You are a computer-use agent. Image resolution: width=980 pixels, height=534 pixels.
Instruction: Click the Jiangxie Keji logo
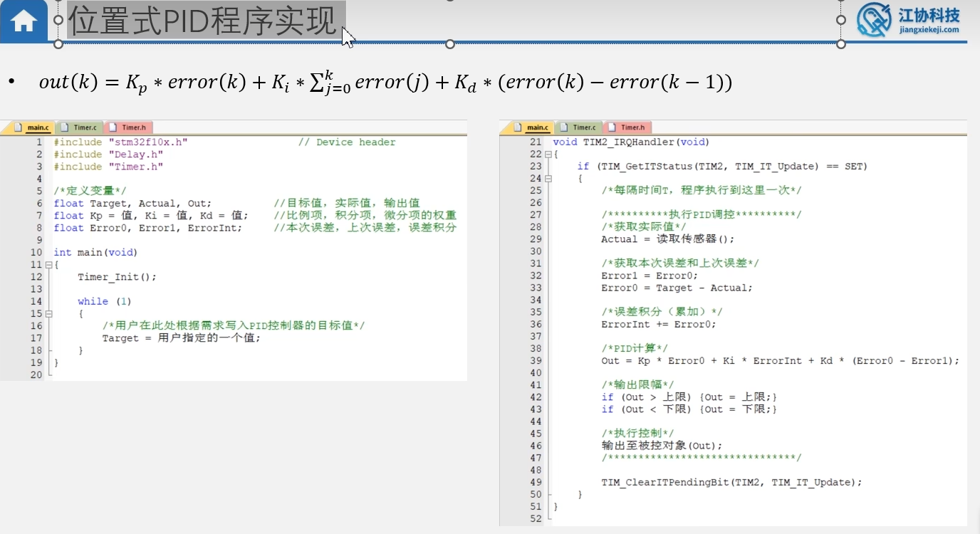[908, 20]
